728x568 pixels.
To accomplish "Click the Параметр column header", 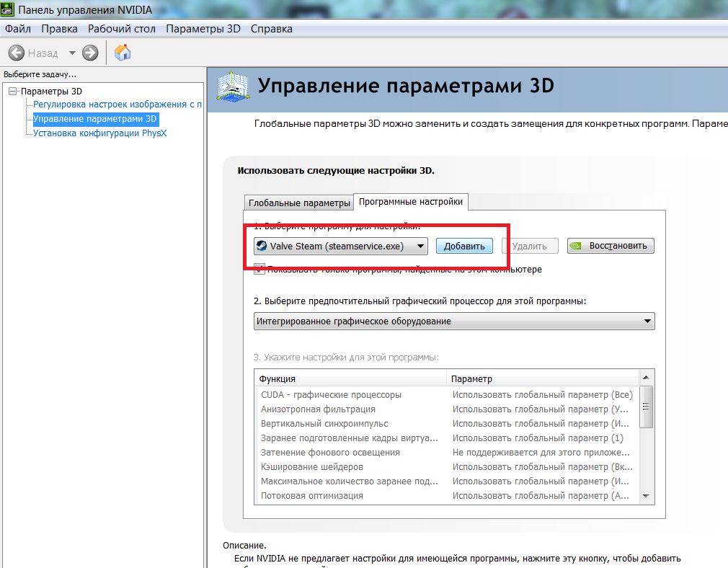I will (x=543, y=379).
